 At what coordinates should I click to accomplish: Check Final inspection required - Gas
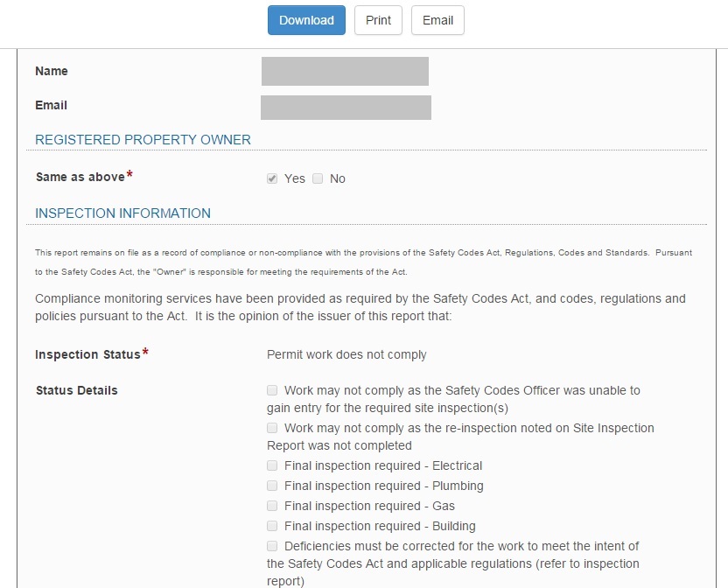(x=273, y=506)
